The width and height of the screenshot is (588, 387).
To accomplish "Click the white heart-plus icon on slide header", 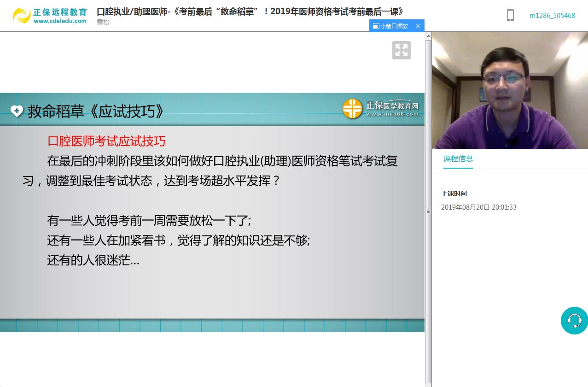I will (x=17, y=111).
